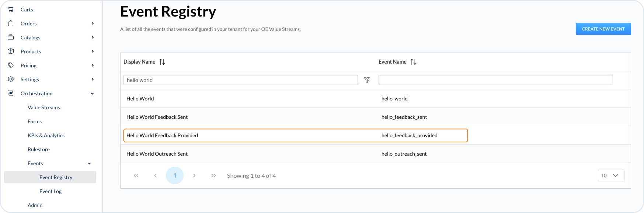Sort by Event Name column arrows
Screen dimensions: 644x213
(413, 62)
